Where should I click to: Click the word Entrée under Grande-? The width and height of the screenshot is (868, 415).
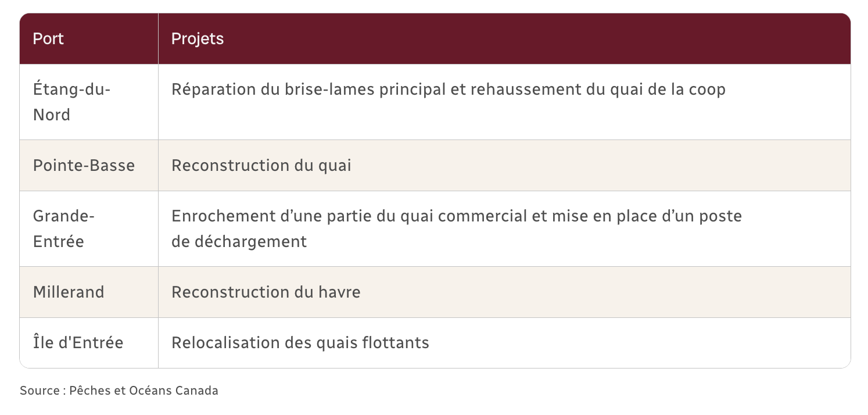click(x=59, y=241)
